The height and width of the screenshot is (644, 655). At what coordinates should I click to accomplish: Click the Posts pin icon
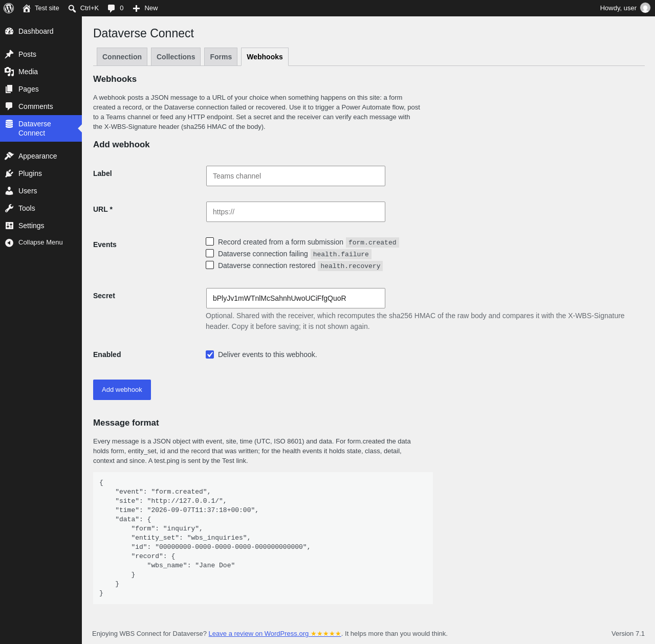click(x=9, y=54)
